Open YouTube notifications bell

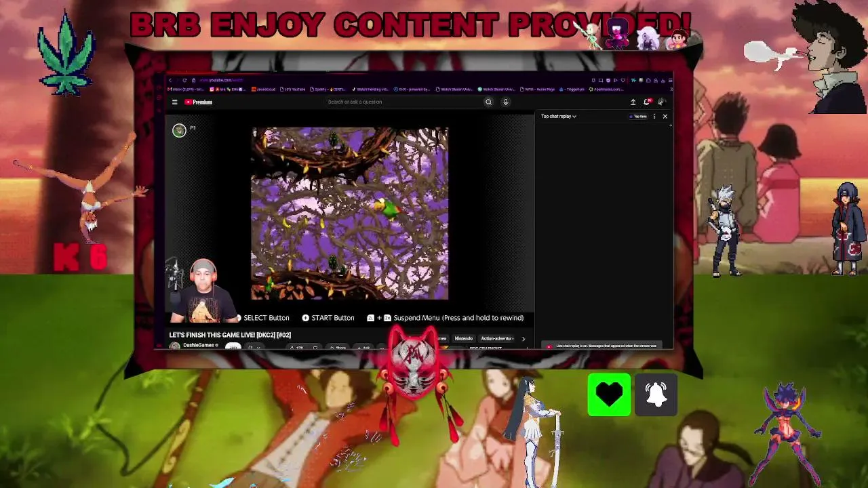(x=648, y=102)
